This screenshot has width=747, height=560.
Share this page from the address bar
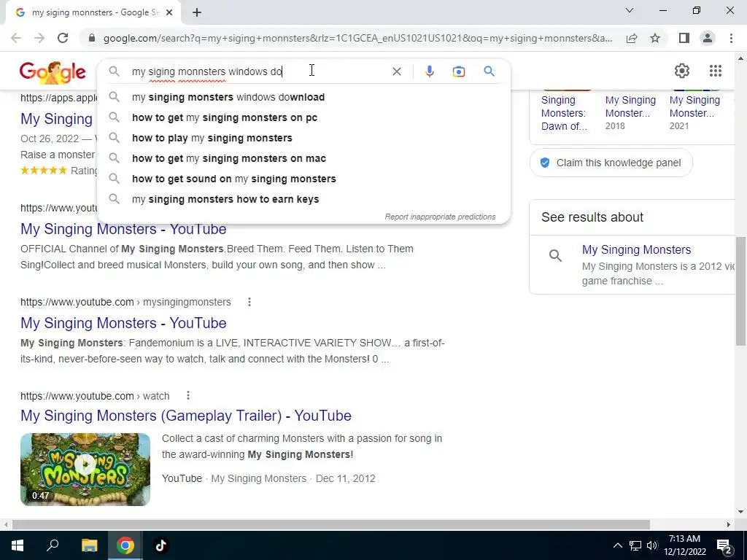coord(632,38)
